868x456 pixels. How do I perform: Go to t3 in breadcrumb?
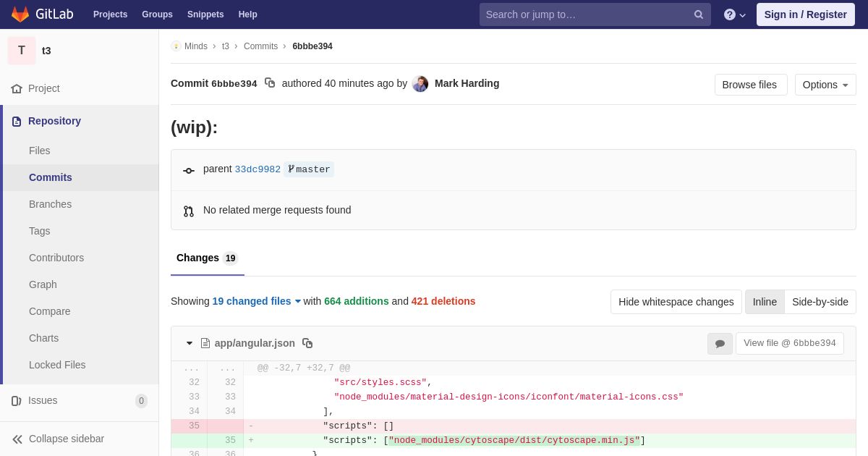(226, 46)
